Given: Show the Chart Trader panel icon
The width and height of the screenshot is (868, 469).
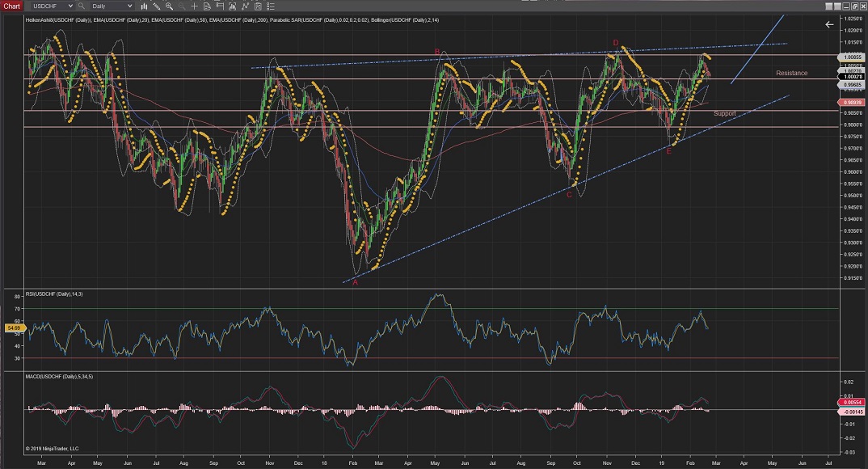Looking at the screenshot, I should (220, 6).
